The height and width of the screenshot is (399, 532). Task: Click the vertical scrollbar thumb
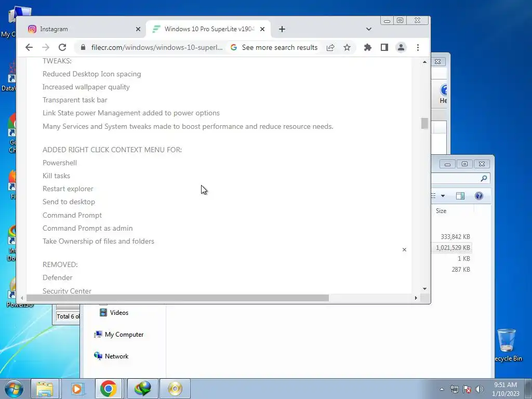point(424,124)
